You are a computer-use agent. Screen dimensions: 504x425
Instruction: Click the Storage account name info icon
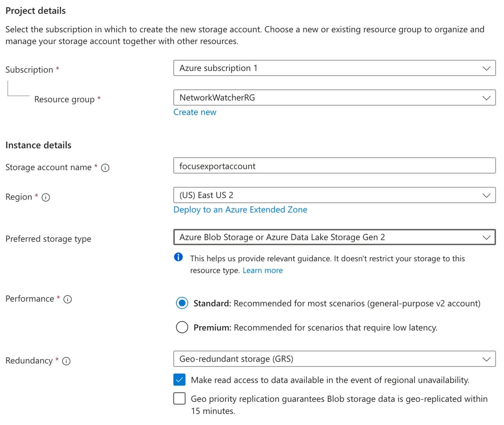click(105, 168)
